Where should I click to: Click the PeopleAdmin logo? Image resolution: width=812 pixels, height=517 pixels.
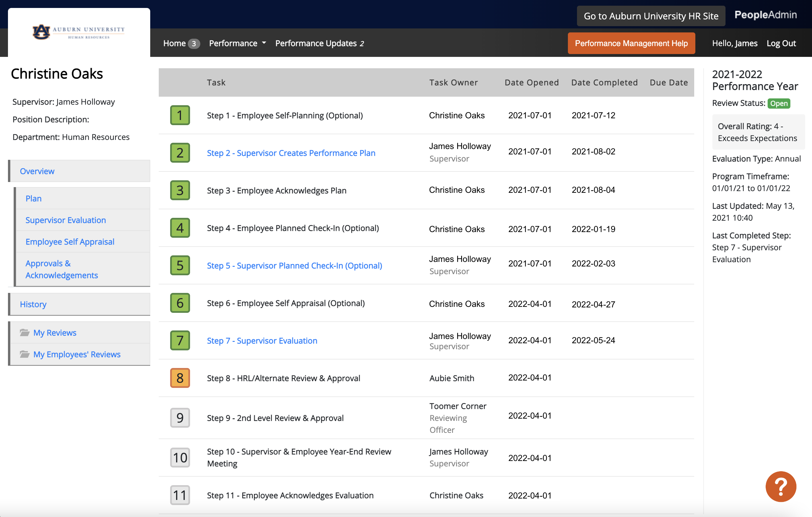click(765, 15)
